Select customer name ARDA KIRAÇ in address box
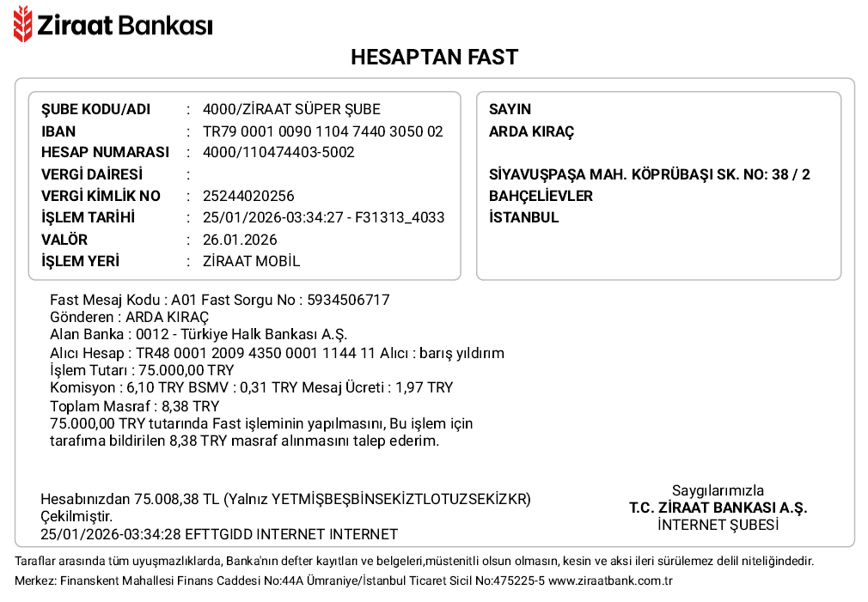Screen dimensions: 868x602 click(x=531, y=131)
